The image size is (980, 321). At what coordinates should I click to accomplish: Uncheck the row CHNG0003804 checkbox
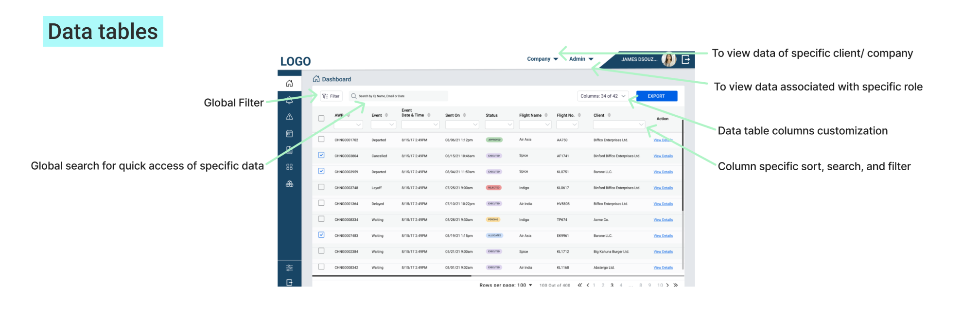point(321,155)
